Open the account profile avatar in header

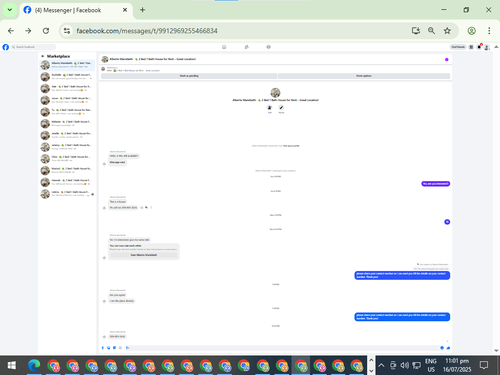click(487, 47)
